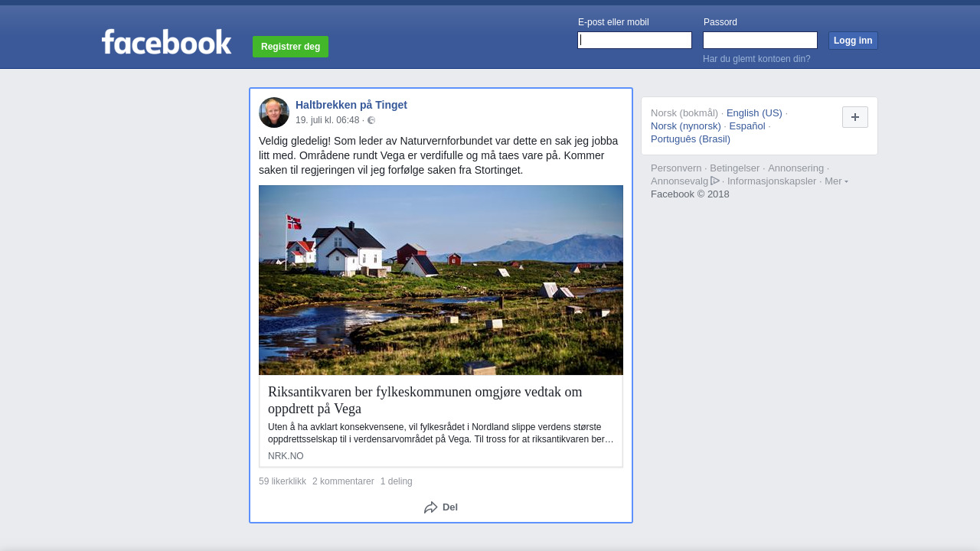
Task: Switch language to English (US)
Action: click(754, 113)
